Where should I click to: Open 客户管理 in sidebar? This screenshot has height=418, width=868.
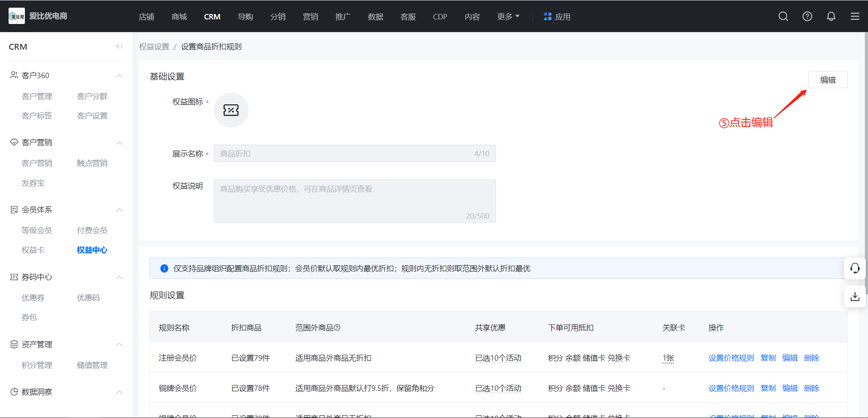37,96
